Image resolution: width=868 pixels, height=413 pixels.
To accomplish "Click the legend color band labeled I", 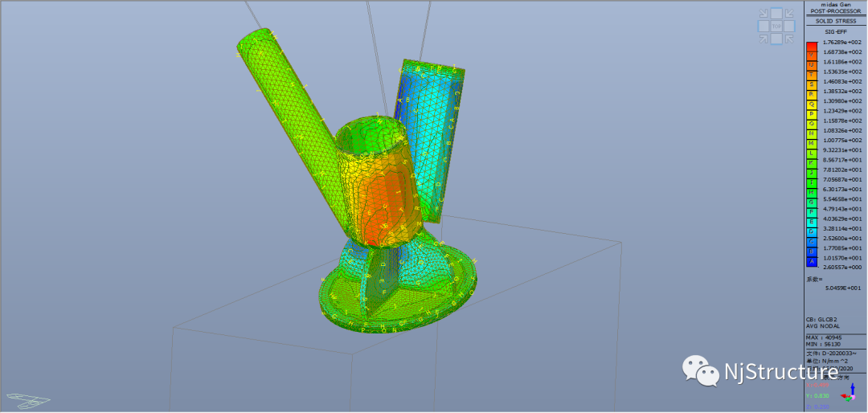I will 812,184.
